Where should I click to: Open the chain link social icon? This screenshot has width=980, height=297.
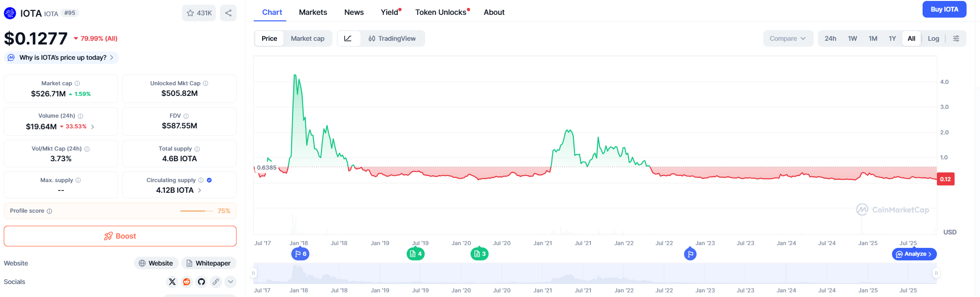tap(216, 282)
